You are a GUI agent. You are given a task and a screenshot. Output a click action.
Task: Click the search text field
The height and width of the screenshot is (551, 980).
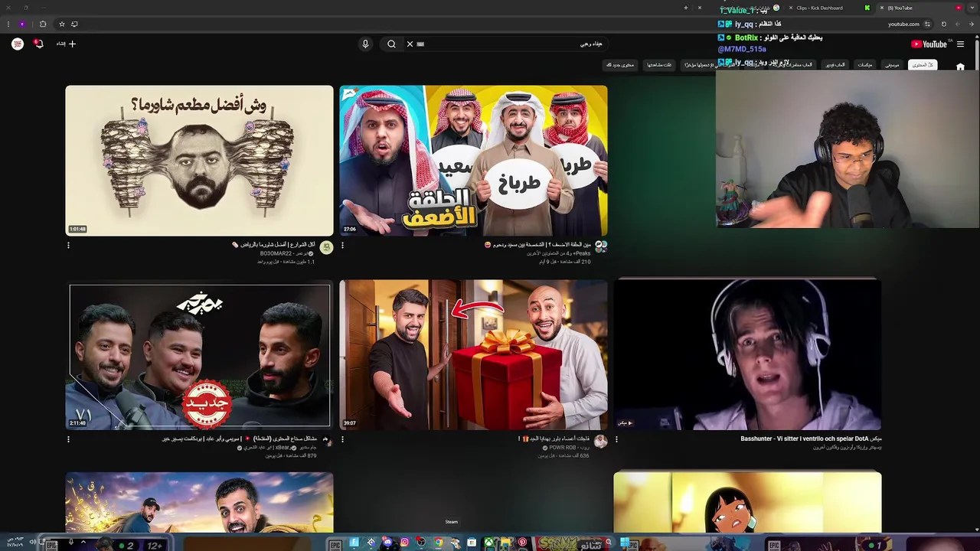pos(505,44)
